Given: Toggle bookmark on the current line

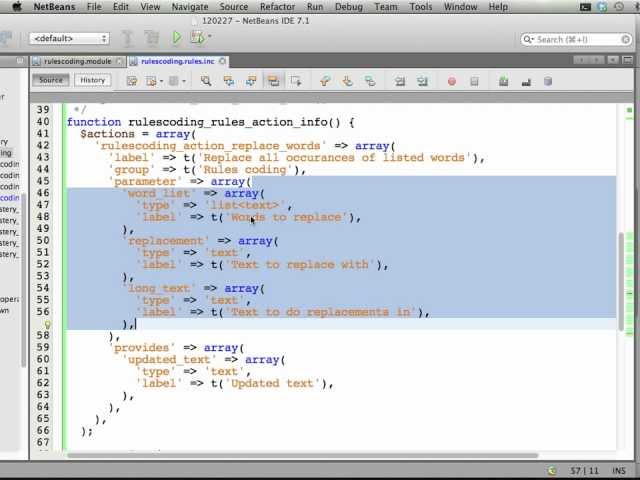Looking at the screenshot, I should (369, 81).
